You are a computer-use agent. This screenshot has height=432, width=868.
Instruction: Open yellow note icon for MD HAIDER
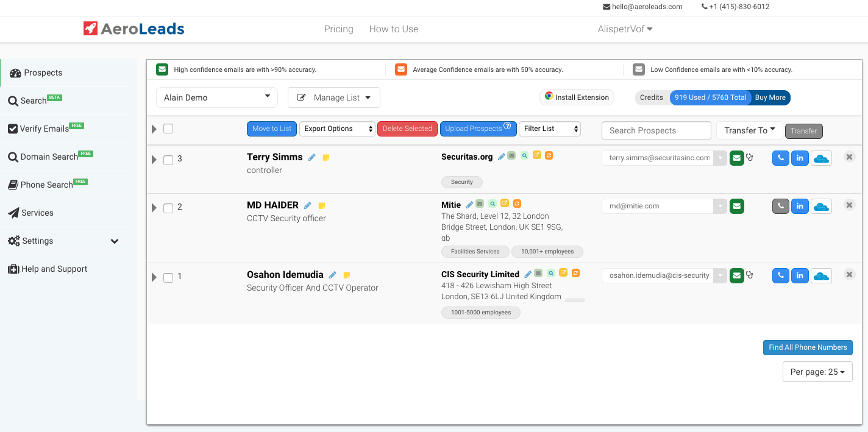pyautogui.click(x=322, y=206)
